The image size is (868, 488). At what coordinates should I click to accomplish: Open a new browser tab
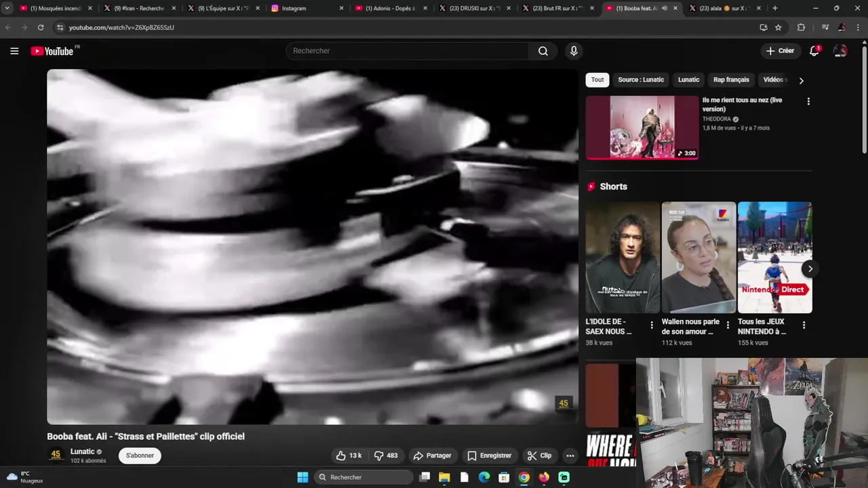(774, 8)
